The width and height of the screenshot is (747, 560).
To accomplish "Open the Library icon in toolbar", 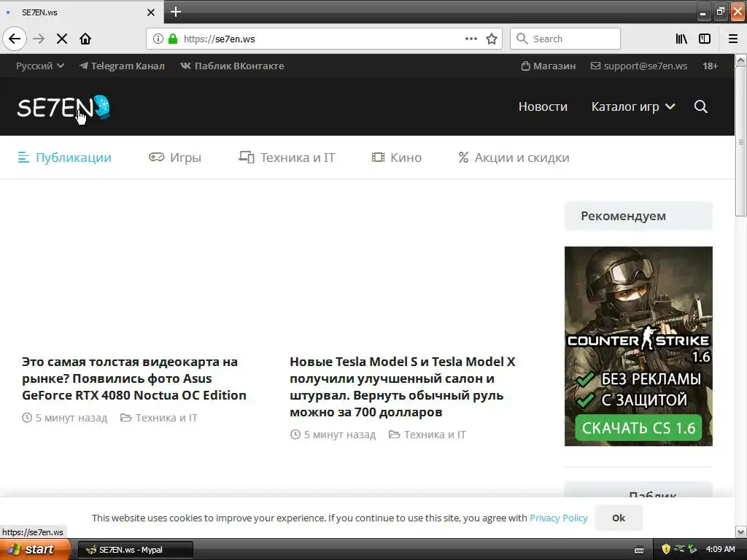I will [681, 39].
